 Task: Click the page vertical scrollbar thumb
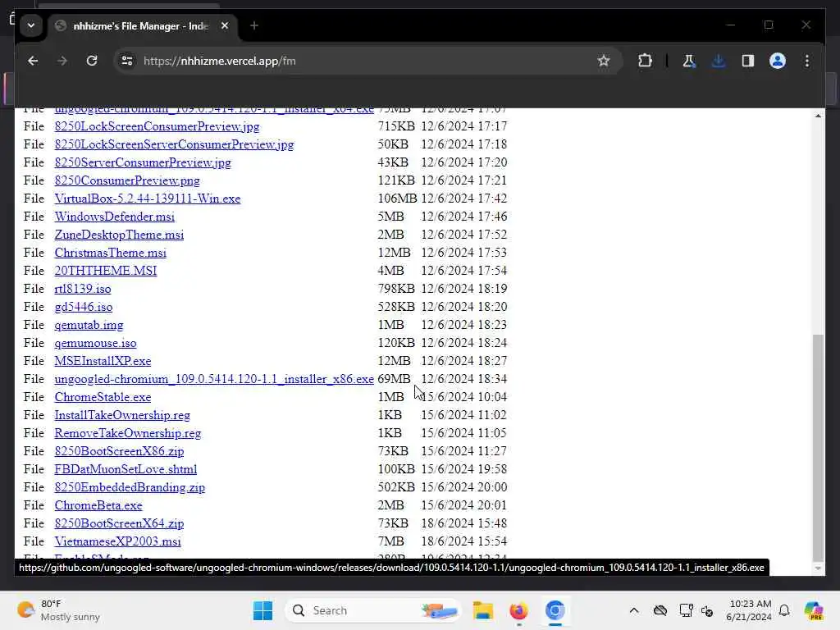click(x=818, y=447)
